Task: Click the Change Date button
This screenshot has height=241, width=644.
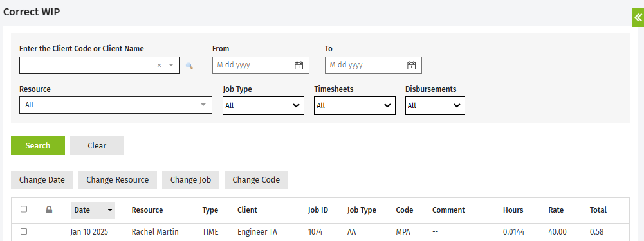Action: [42, 180]
